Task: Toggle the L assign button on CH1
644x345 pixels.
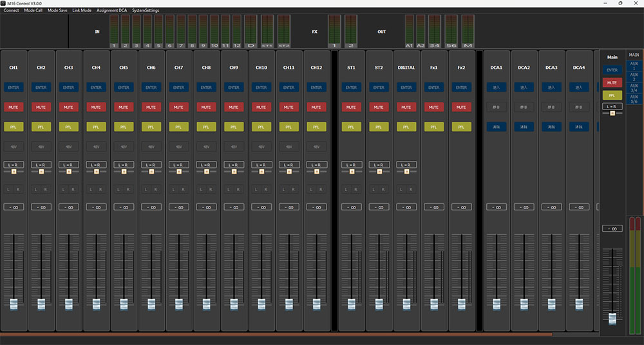Action: tap(8, 189)
